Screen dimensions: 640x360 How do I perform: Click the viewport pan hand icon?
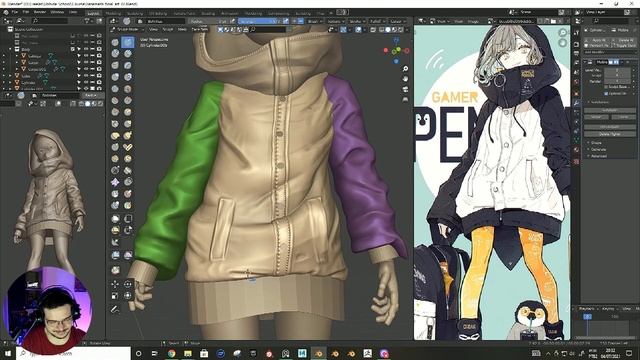pyautogui.click(x=405, y=78)
